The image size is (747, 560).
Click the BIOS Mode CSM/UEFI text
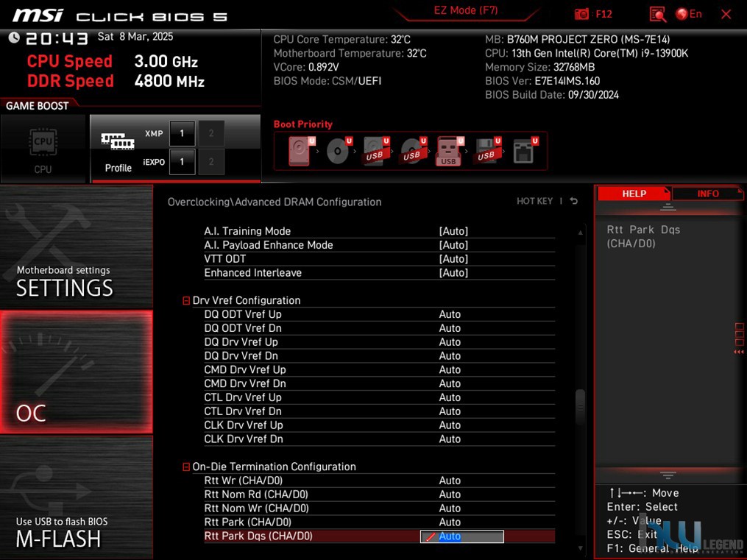[x=328, y=81]
